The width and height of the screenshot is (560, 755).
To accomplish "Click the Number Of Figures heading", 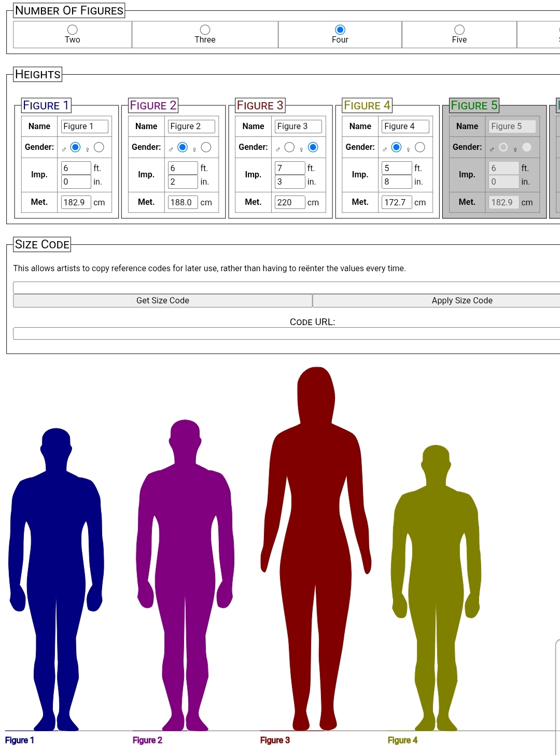I will pyautogui.click(x=69, y=10).
